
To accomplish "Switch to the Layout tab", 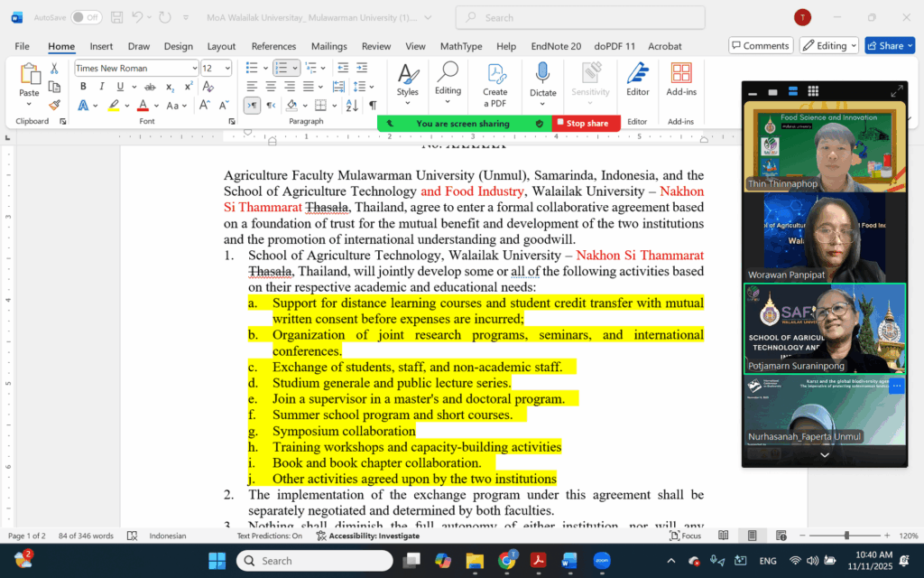I will (221, 46).
